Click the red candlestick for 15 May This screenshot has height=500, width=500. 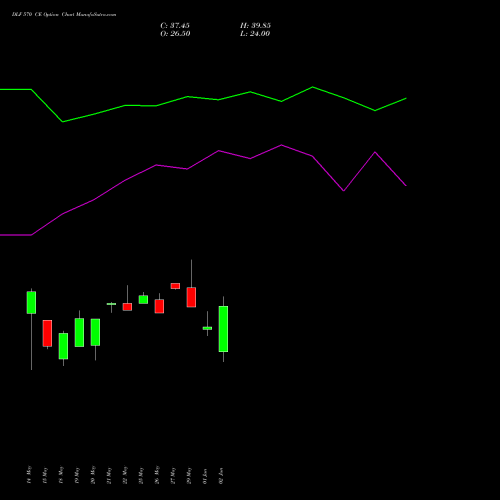pyautogui.click(x=47, y=333)
